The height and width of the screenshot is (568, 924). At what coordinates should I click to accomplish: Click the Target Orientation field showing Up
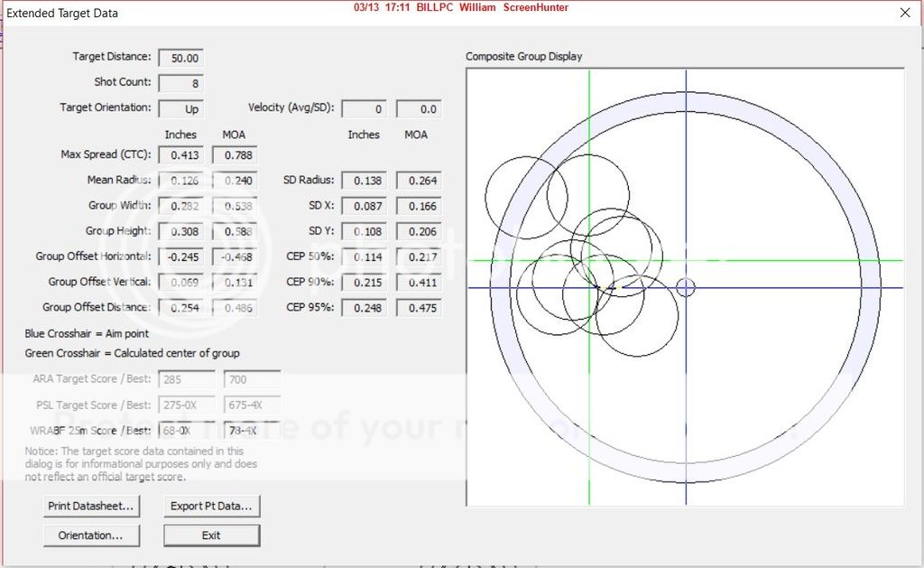(x=180, y=108)
